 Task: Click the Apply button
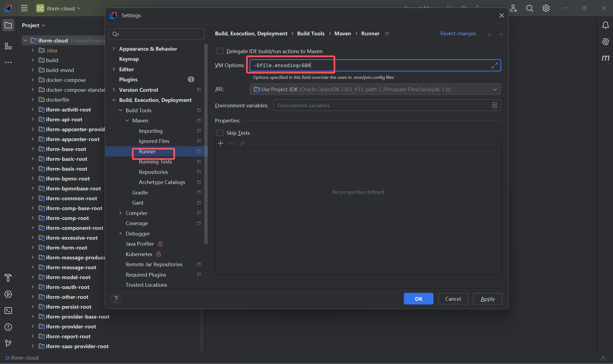pos(487,299)
